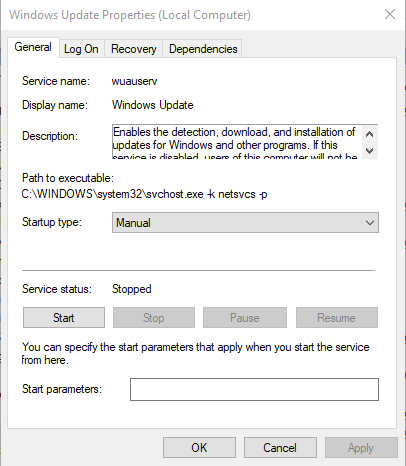The height and width of the screenshot is (466, 406).
Task: Click the wuauserv service name text
Action: (x=134, y=81)
